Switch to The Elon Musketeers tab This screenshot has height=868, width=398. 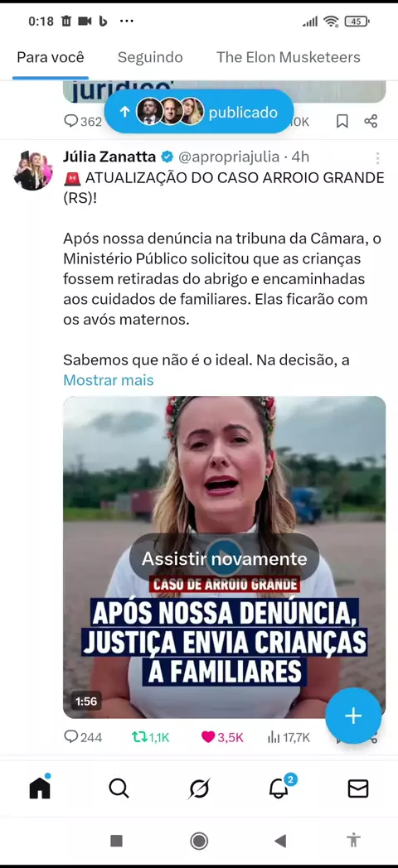point(289,57)
